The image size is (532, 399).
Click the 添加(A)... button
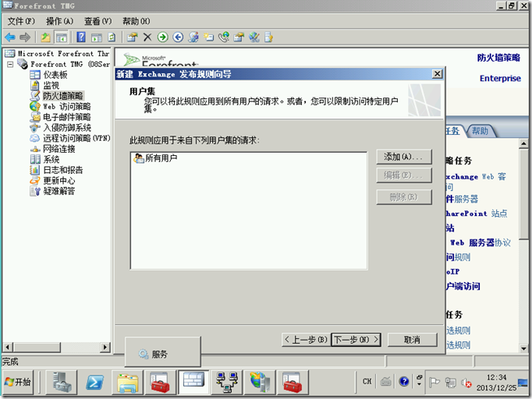tap(404, 157)
